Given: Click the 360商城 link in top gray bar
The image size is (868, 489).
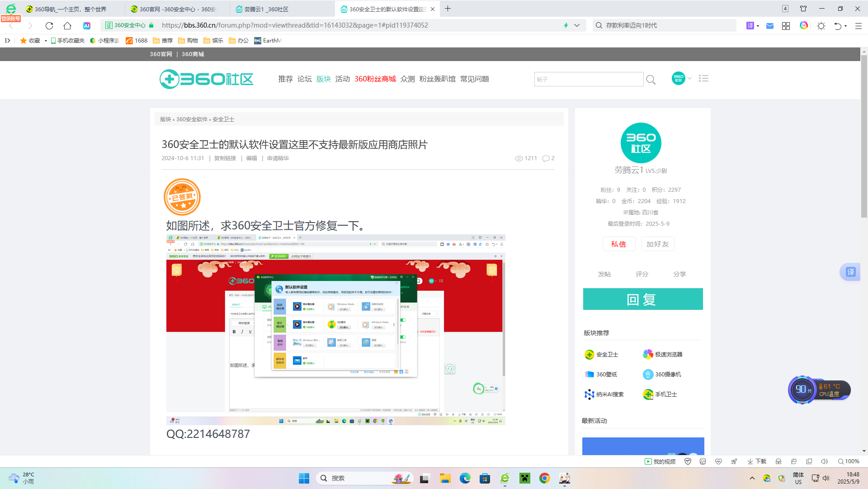Looking at the screenshot, I should pos(193,54).
